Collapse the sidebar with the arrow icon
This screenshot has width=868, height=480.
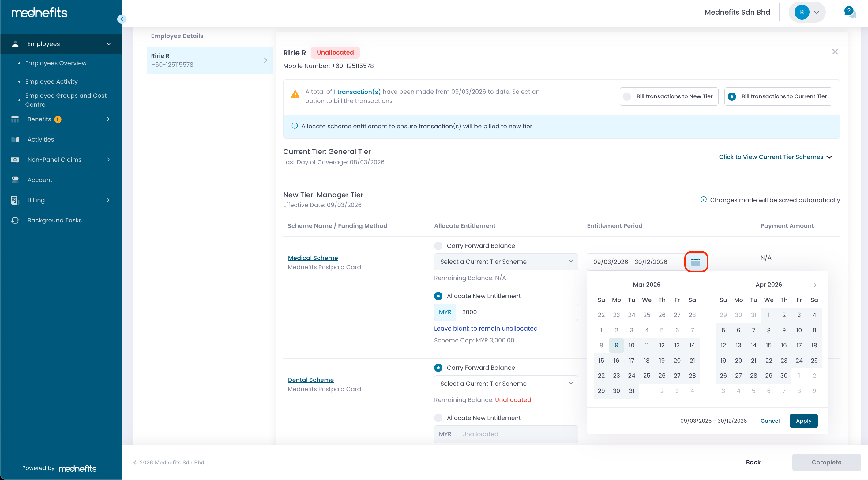(x=122, y=19)
